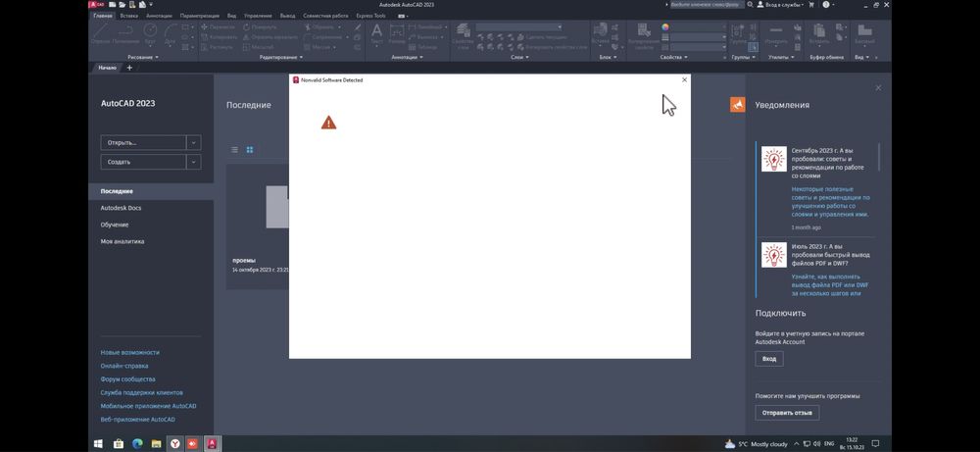Expand dropdown arrow next to Создать button
The image size is (980, 452).
tap(194, 162)
